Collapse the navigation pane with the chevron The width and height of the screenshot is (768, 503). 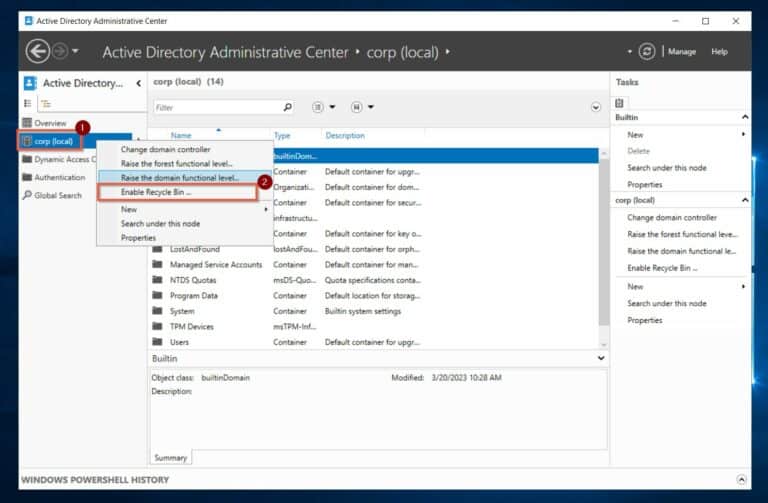[x=139, y=83]
